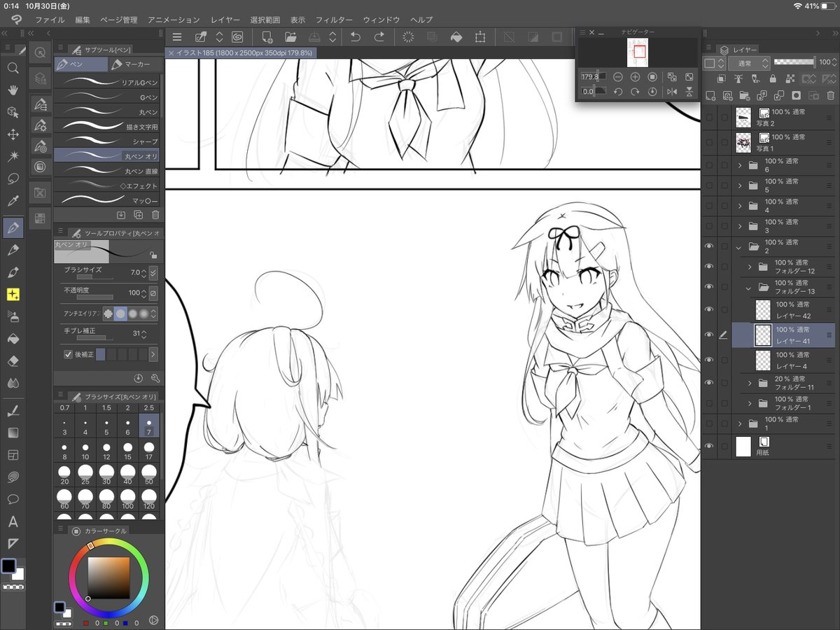This screenshot has width=840, height=630.
Task: Toggle the 後補正 checkbox
Action: 68,354
